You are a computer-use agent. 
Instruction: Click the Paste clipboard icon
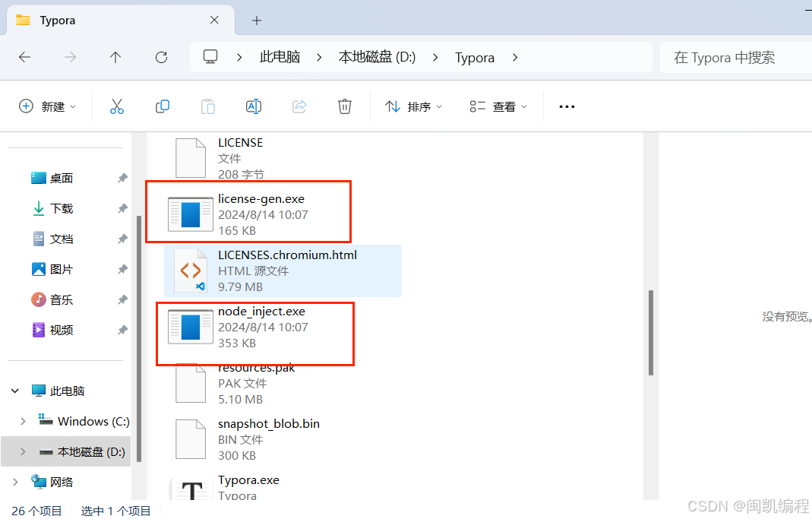(x=208, y=106)
